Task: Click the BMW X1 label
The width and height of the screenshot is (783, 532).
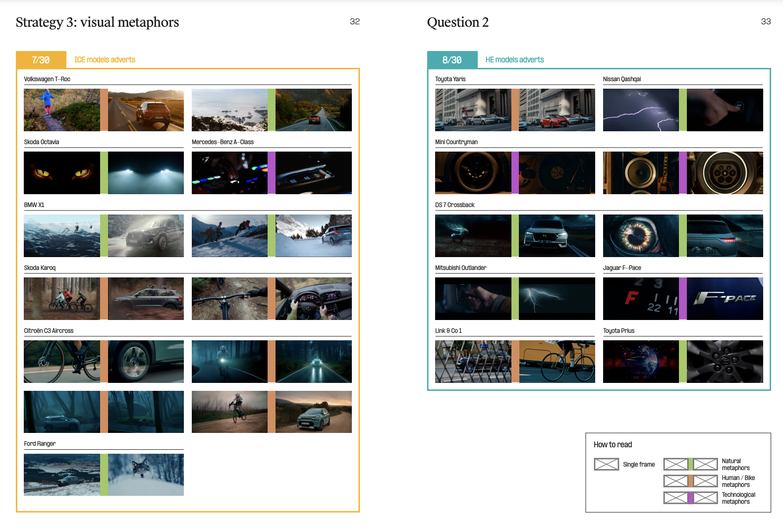Action: click(34, 205)
